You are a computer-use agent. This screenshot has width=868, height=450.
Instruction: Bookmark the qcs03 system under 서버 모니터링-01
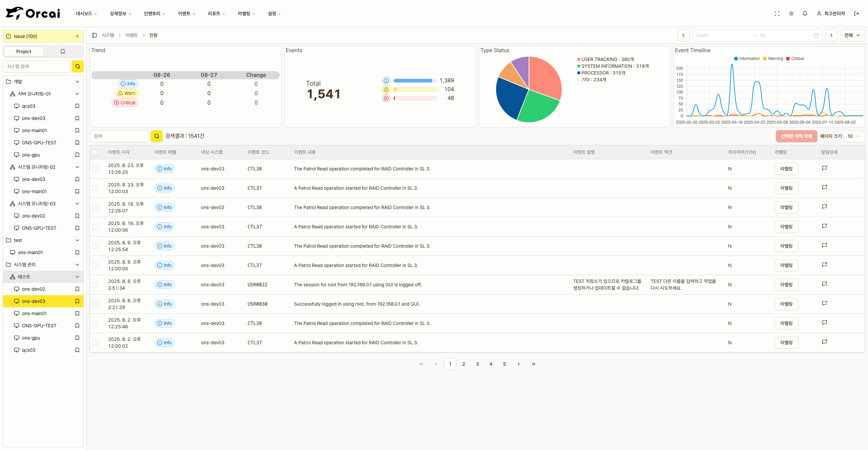point(77,106)
